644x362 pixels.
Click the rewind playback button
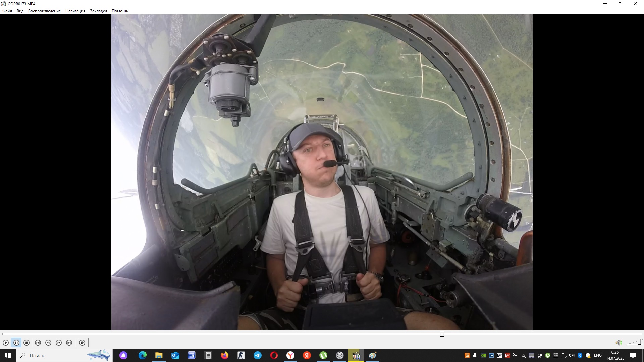click(x=48, y=343)
